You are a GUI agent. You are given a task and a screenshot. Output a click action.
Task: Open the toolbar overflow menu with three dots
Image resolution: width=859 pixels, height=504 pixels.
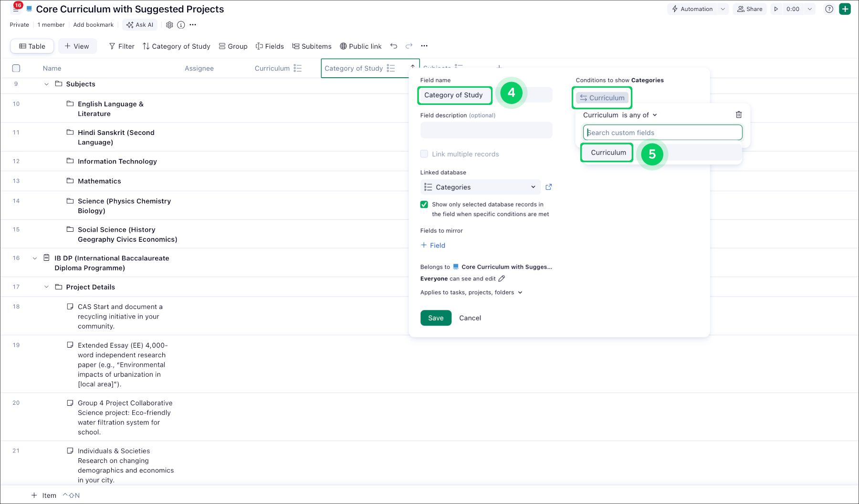tap(424, 46)
